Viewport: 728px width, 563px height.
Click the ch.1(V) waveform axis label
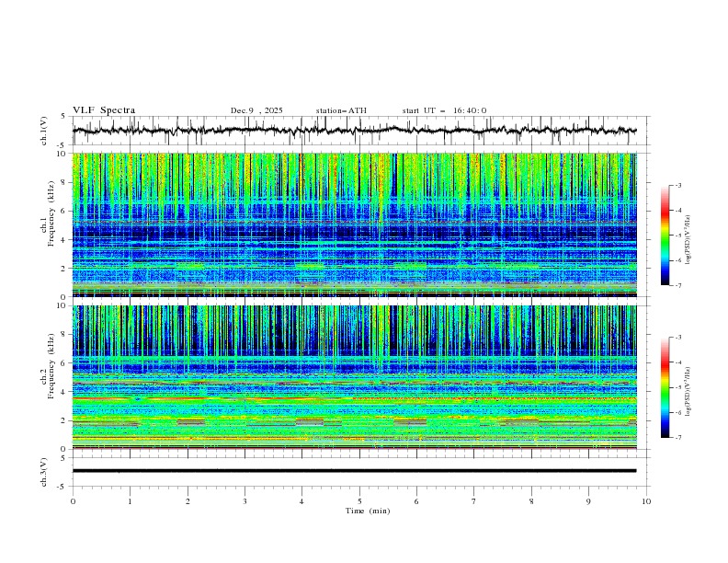(x=44, y=131)
